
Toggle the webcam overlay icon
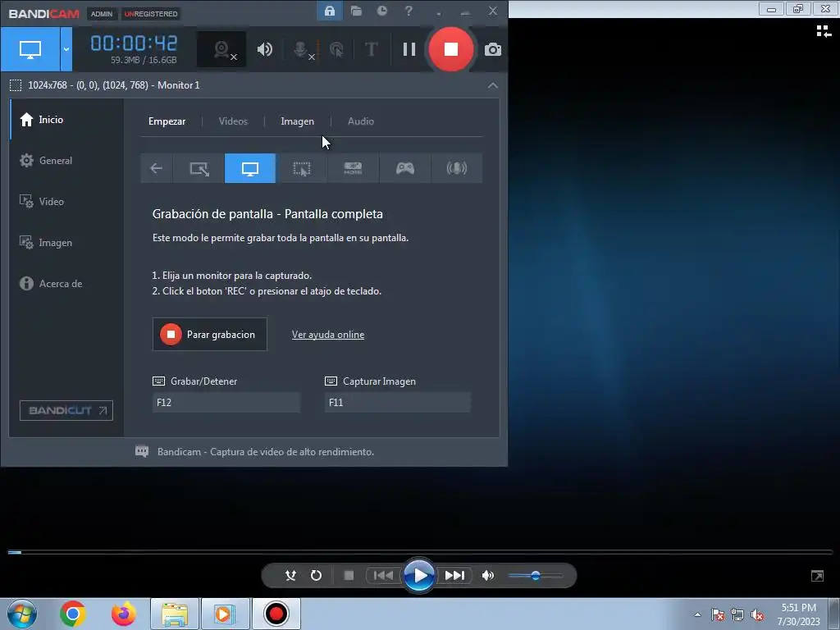(x=221, y=49)
